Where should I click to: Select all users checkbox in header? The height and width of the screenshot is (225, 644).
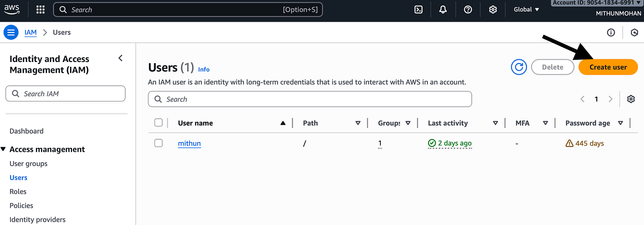(x=159, y=123)
